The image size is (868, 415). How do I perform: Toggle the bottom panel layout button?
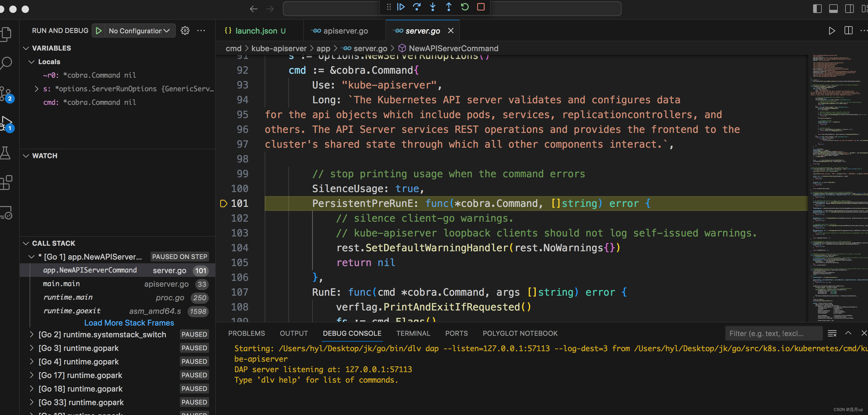tap(833, 8)
